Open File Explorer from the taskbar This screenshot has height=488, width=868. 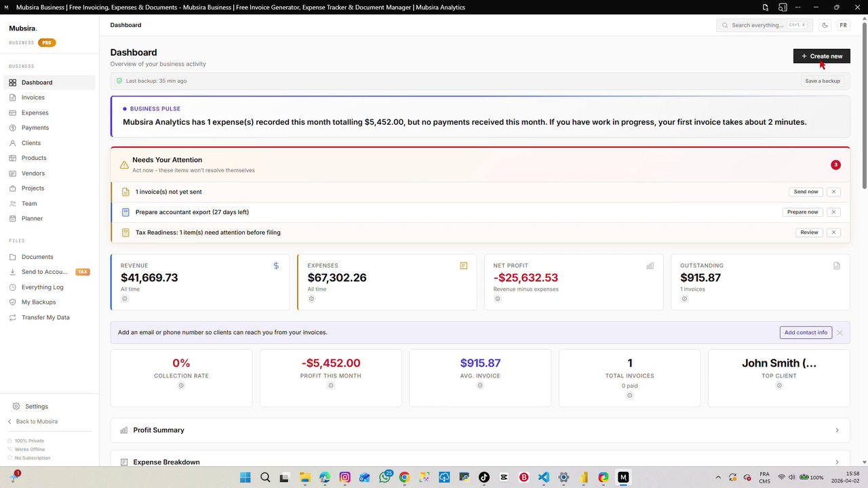[x=304, y=477]
